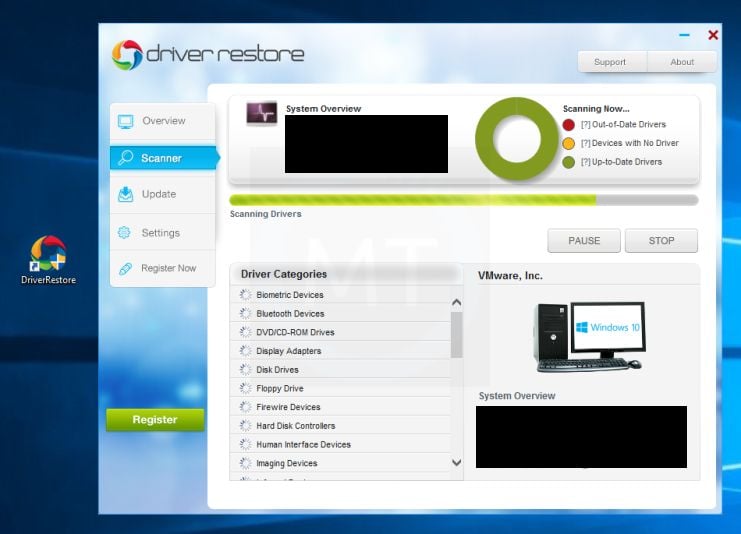Pause the driver scan
This screenshot has width=741, height=534.
584,241
